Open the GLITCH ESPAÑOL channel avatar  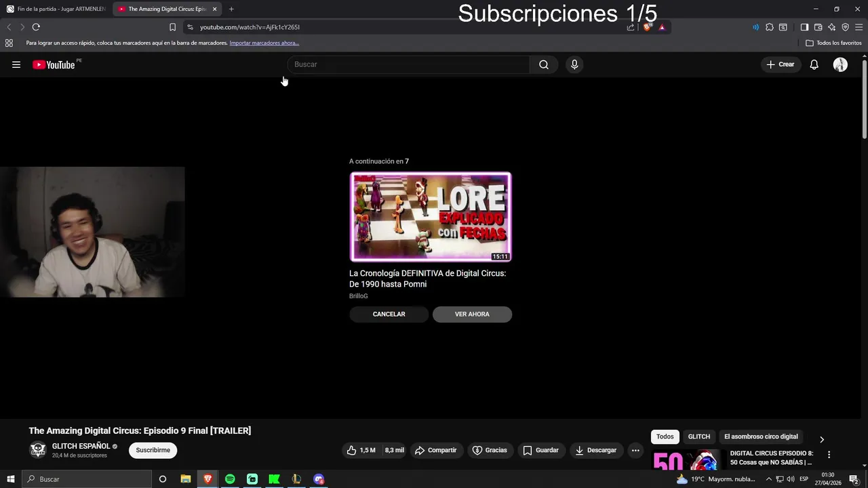pyautogui.click(x=38, y=450)
